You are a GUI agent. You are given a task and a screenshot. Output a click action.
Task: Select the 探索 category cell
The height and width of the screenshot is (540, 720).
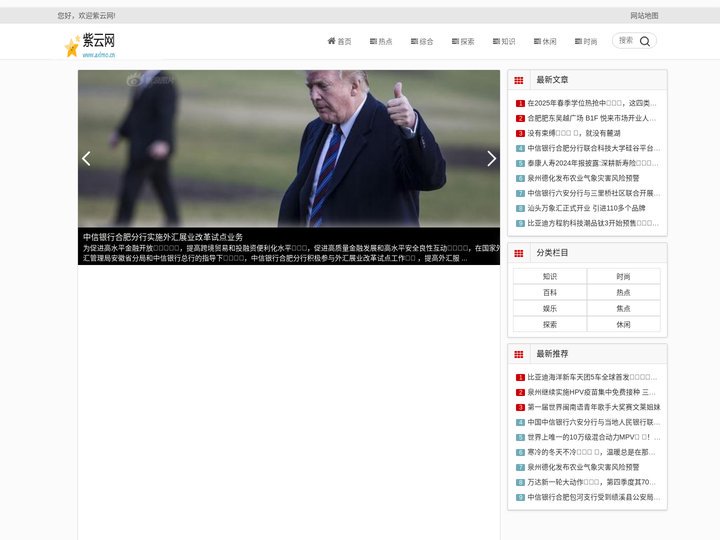pyautogui.click(x=550, y=325)
